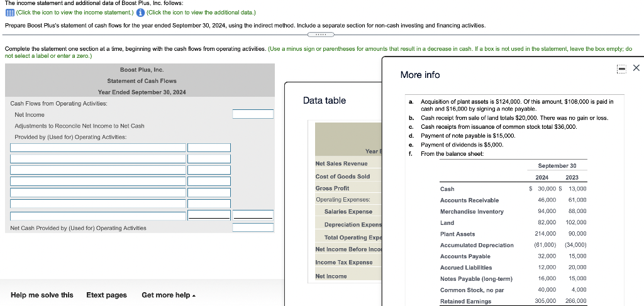The height and width of the screenshot is (306, 644).
Task: Click Accumulated Depreciation in balance sheet
Action: click(477, 245)
